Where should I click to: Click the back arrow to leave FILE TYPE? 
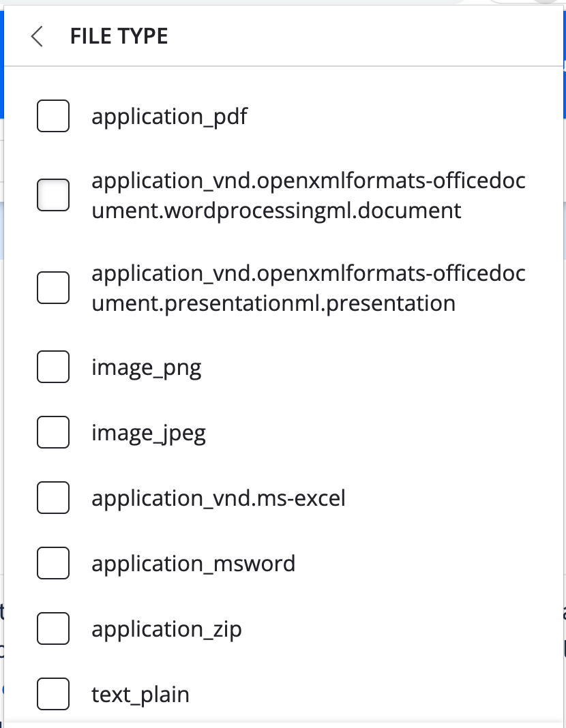point(37,36)
